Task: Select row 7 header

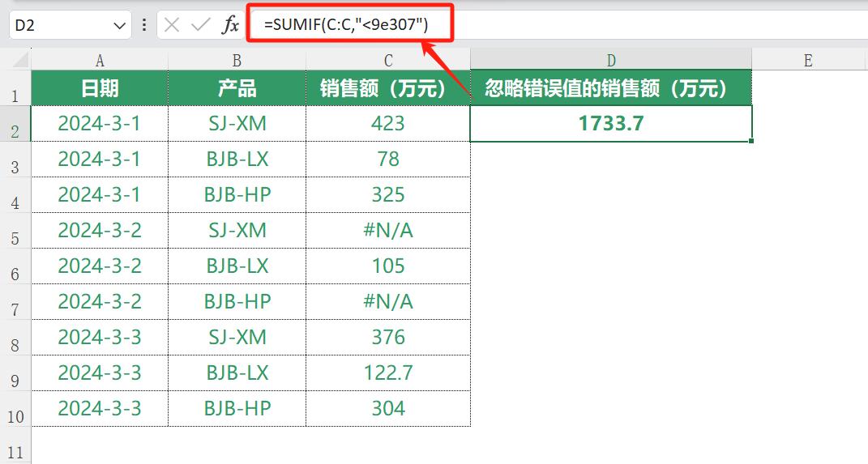Action: click(x=15, y=302)
